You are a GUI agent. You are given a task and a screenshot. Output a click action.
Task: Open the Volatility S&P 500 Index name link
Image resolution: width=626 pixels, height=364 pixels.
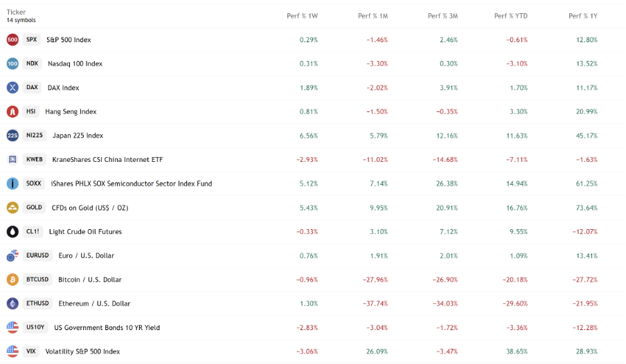click(82, 352)
